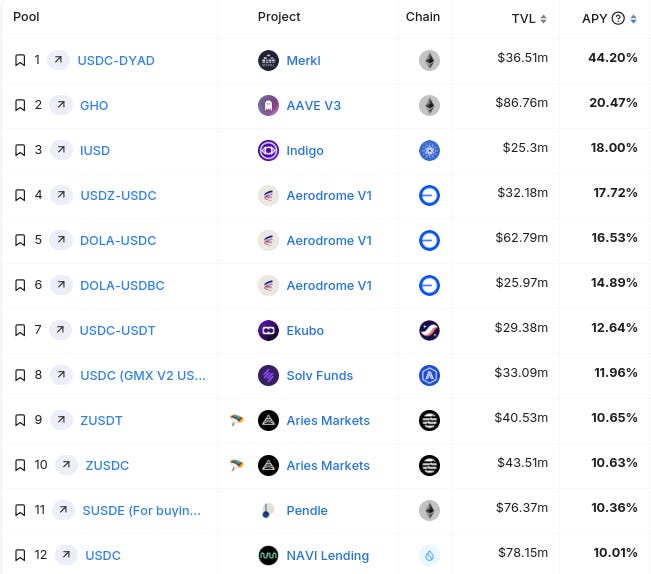The height and width of the screenshot is (574, 651).
Task: Select the $86.76m TVL value
Action: [x=521, y=103]
